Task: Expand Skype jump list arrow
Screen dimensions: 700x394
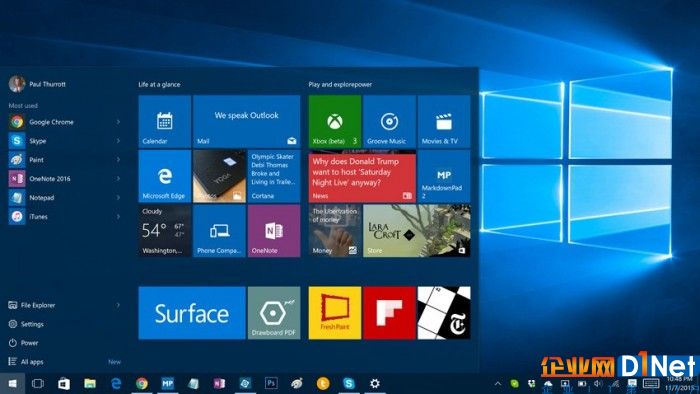Action: [118, 141]
